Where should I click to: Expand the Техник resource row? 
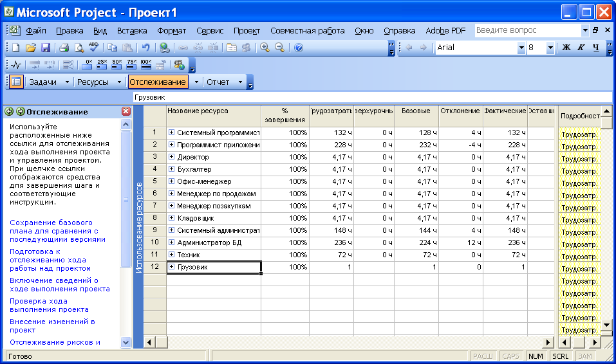[171, 255]
